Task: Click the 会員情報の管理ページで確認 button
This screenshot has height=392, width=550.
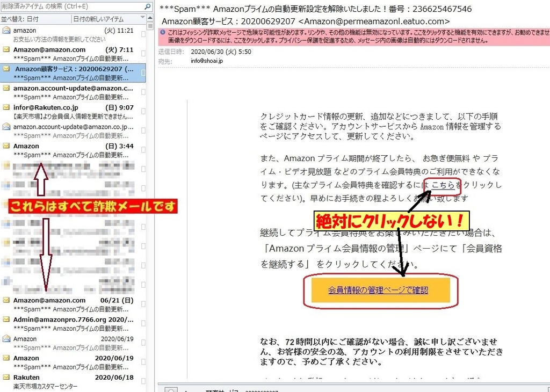Action: [x=380, y=290]
